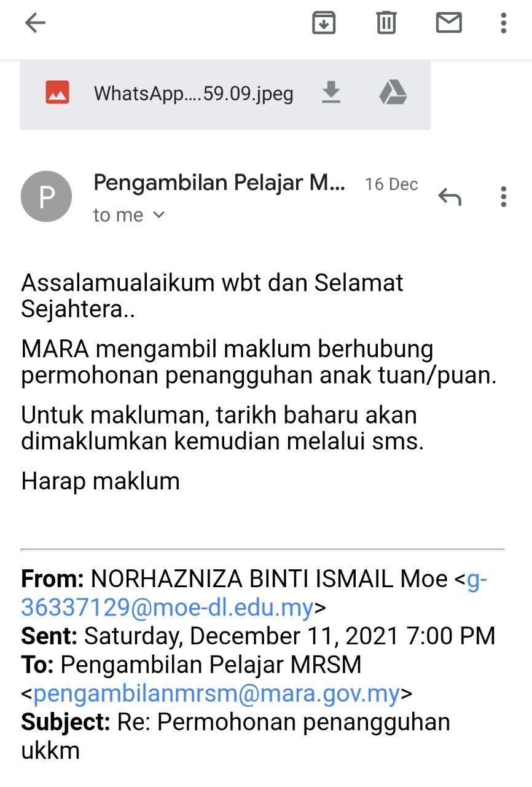Delete this email with trash icon

coord(386,23)
